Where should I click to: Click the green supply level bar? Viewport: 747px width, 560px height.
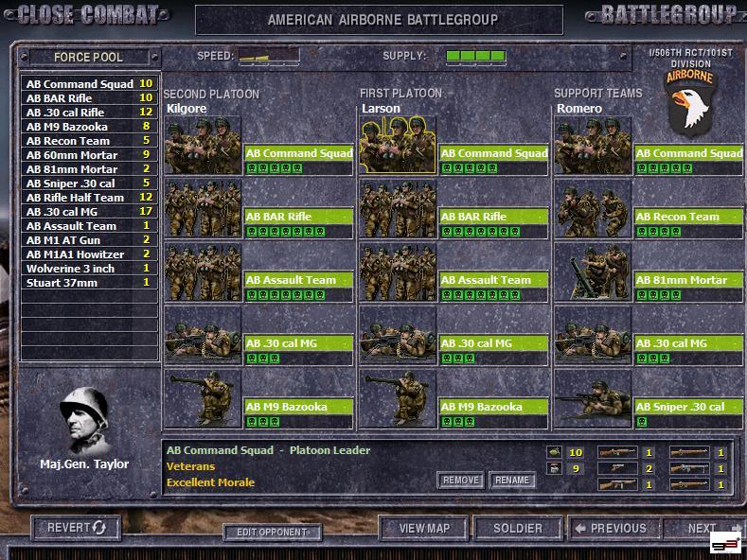click(x=475, y=56)
